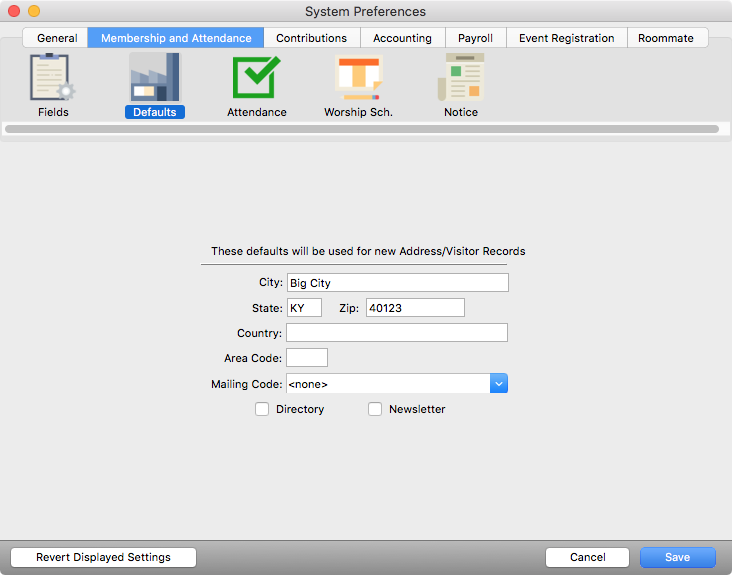Open the Notice newspaper icon

click(x=460, y=80)
